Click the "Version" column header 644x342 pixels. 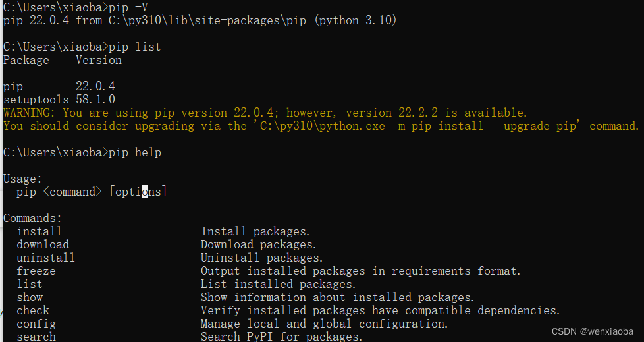tap(99, 60)
